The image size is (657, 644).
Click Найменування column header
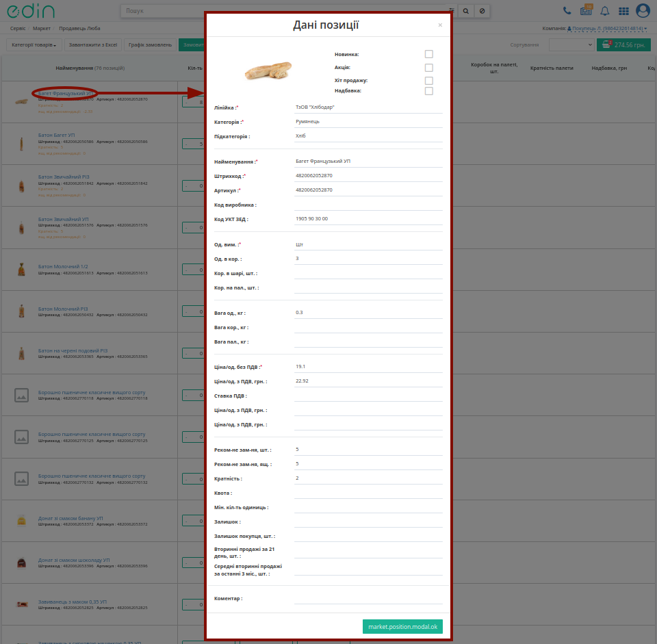(90, 68)
